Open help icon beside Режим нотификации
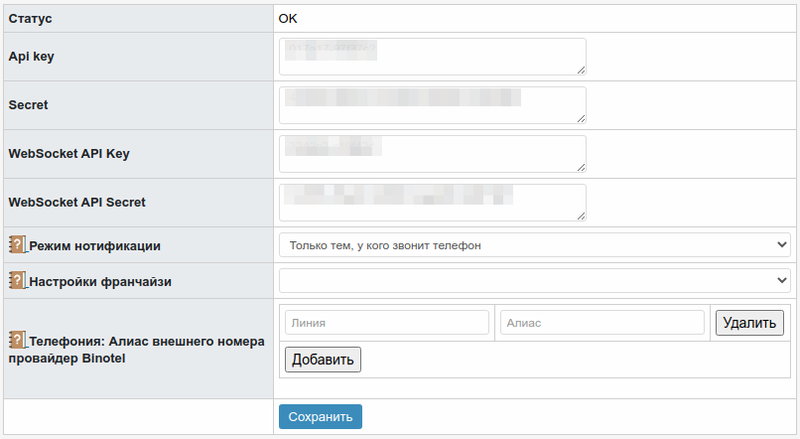 pyautogui.click(x=17, y=245)
